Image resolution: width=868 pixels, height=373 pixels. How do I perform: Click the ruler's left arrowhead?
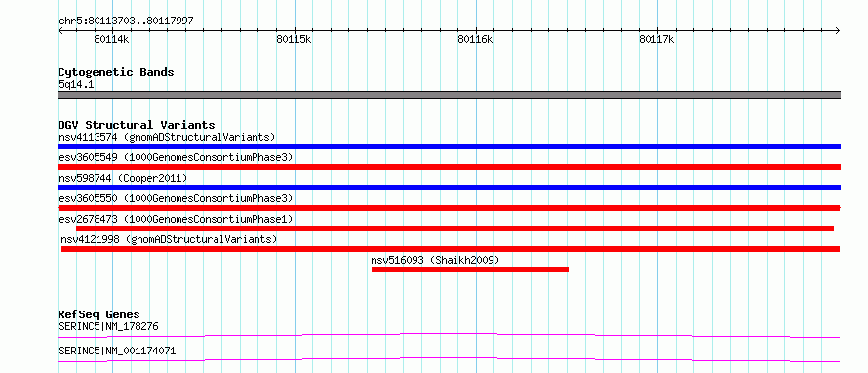pyautogui.click(x=60, y=31)
